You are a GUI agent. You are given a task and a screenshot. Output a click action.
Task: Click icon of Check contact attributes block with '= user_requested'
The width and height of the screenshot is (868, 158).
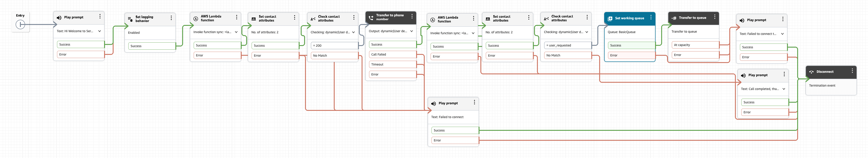(546, 19)
